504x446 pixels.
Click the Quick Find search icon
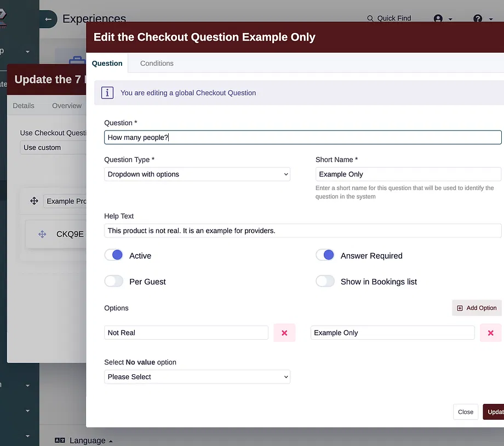click(x=370, y=19)
